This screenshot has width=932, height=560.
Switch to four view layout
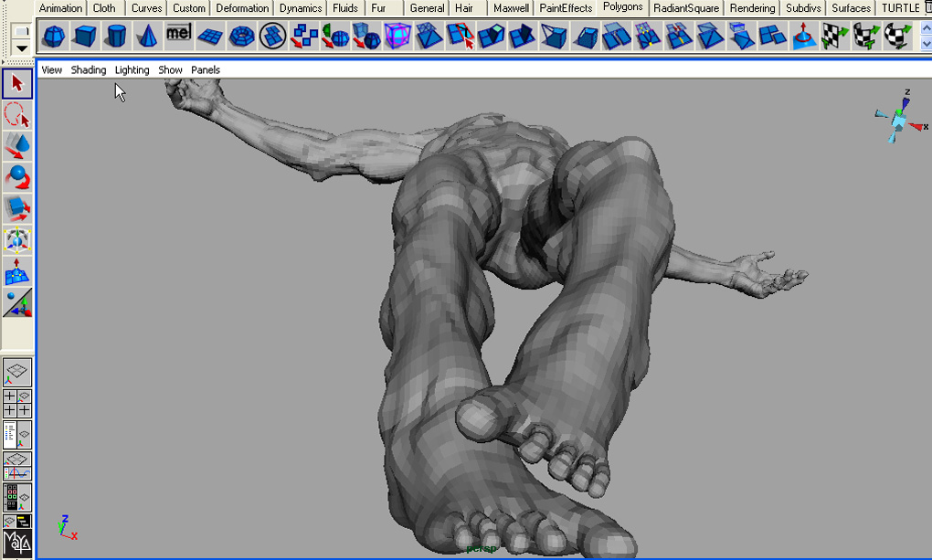[17, 403]
